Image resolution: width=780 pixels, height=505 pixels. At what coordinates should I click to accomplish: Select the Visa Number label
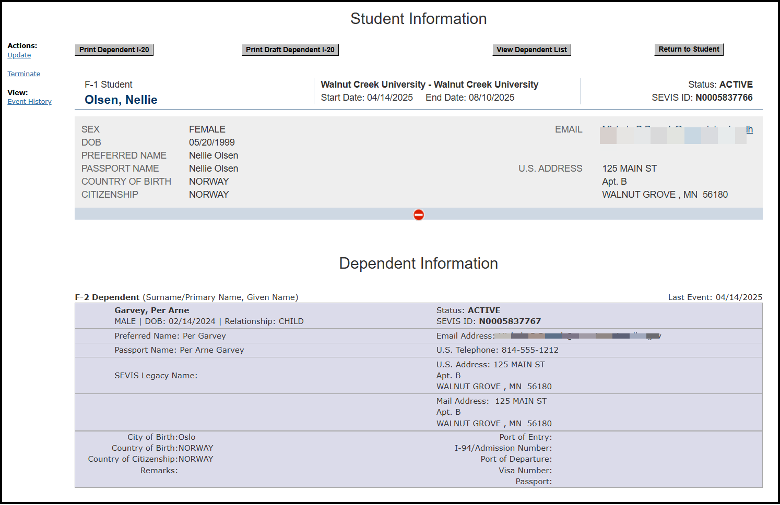tap(525, 470)
